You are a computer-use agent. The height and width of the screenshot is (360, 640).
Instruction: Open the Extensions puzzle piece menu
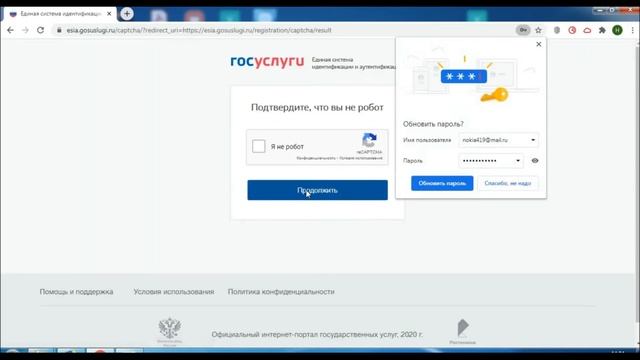[602, 30]
